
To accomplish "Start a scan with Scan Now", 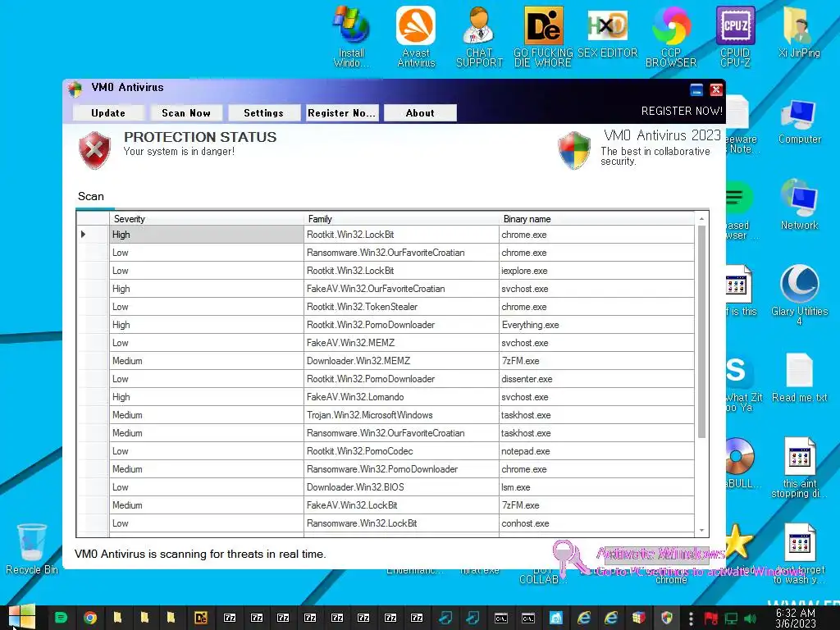I will click(186, 113).
